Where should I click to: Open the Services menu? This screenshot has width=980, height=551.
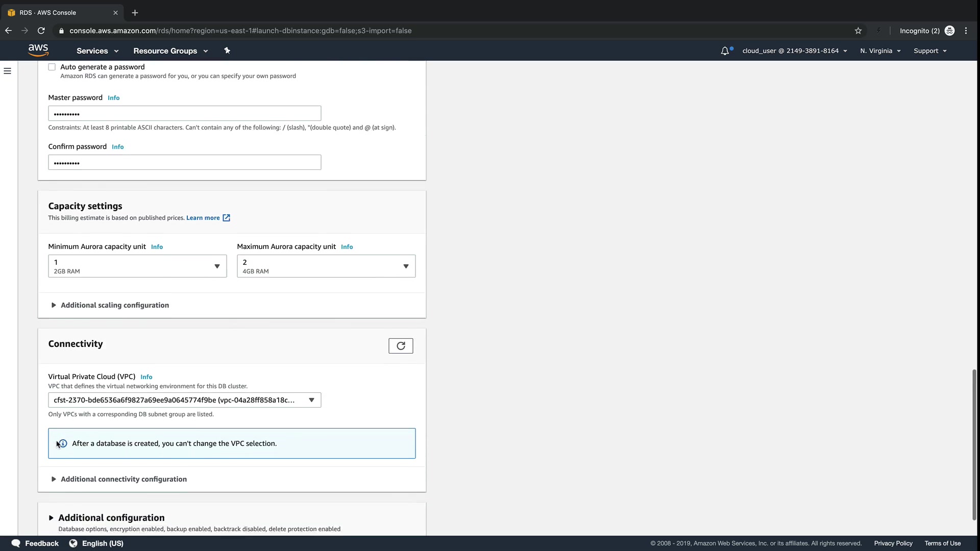pos(97,51)
